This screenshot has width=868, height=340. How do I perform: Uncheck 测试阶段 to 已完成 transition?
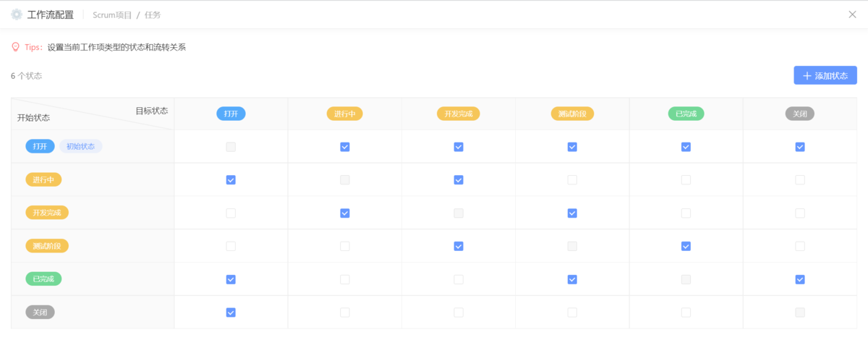pos(686,246)
